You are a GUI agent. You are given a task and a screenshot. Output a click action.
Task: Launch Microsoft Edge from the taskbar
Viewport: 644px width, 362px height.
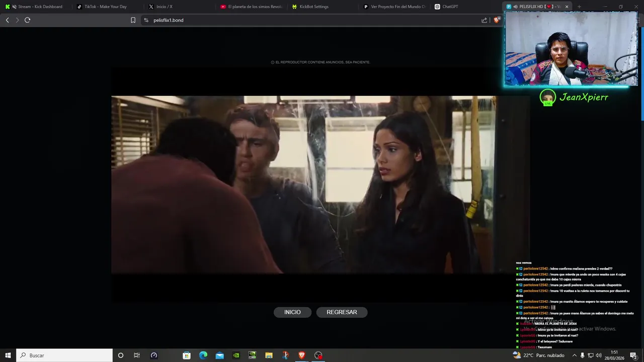tap(203, 355)
